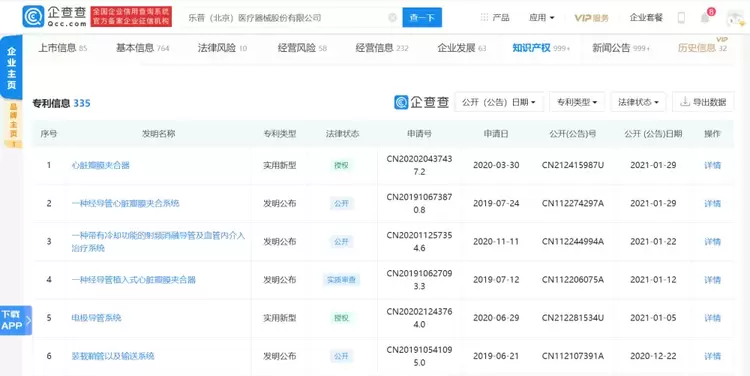Screen dimensions: 750x376
Task: Select the 企业主页 side tab
Action: point(11,67)
